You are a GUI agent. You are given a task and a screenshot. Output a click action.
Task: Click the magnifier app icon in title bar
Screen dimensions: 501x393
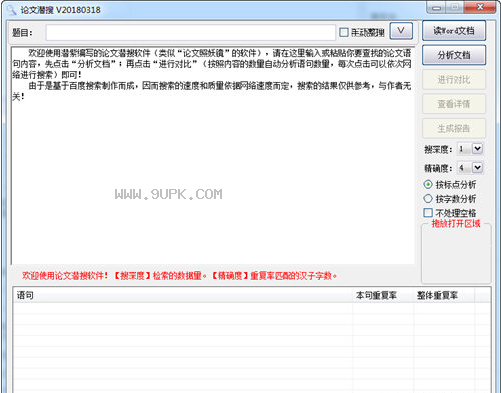(12, 10)
